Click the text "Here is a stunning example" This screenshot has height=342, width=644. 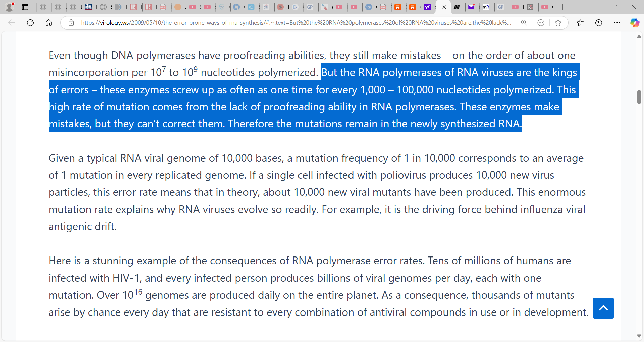pos(112,261)
